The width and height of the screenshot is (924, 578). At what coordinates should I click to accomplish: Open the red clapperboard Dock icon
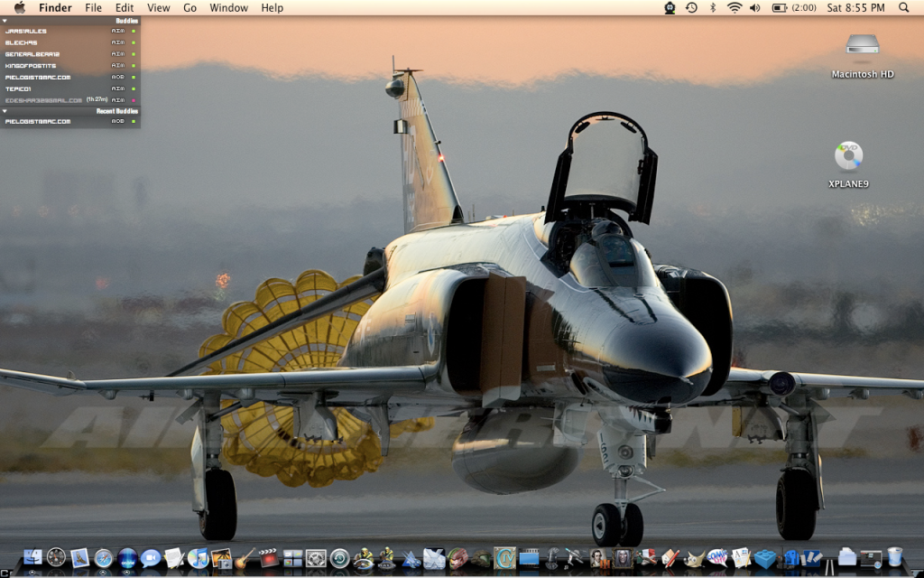coord(269,557)
